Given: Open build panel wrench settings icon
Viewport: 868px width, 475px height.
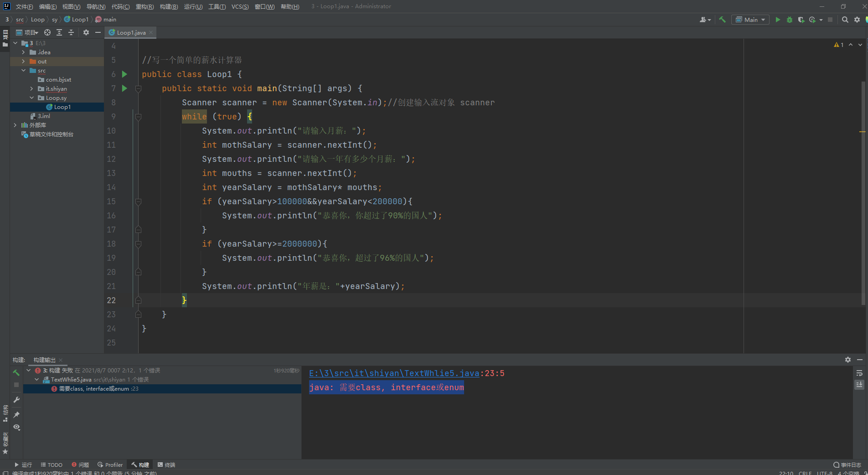Looking at the screenshot, I should pyautogui.click(x=16, y=400).
